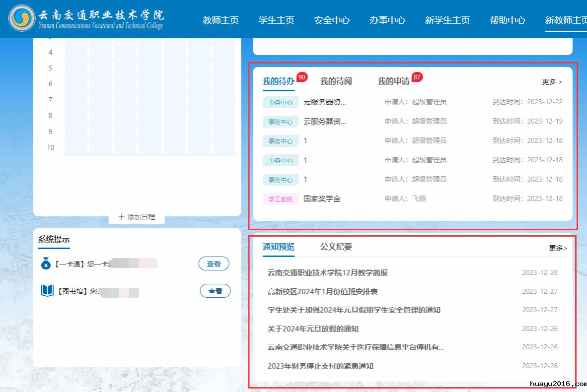
Task: Click the 图书馆 book icon
Action: pyautogui.click(x=47, y=291)
